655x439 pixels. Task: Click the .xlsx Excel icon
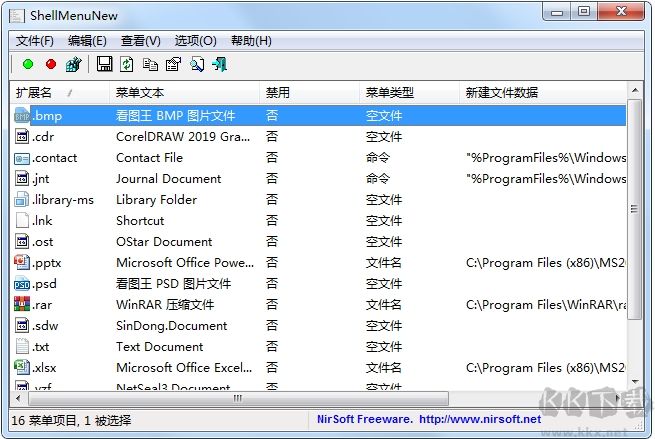22,367
